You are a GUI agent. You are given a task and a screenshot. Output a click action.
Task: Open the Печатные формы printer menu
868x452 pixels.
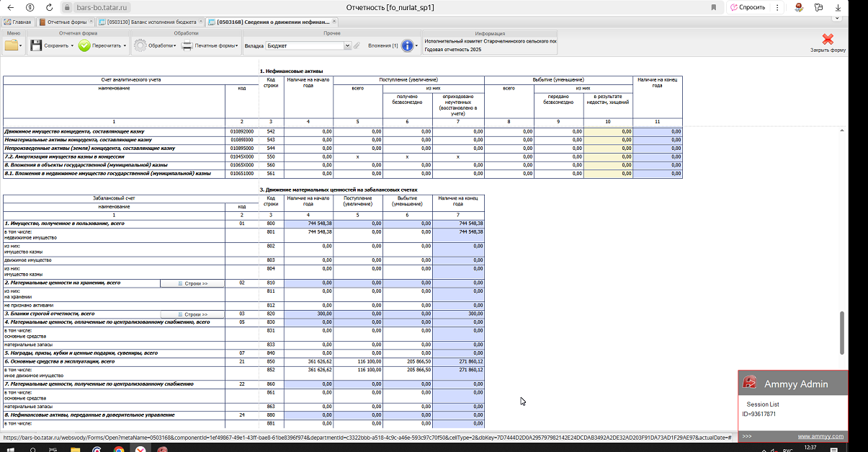pyautogui.click(x=210, y=45)
